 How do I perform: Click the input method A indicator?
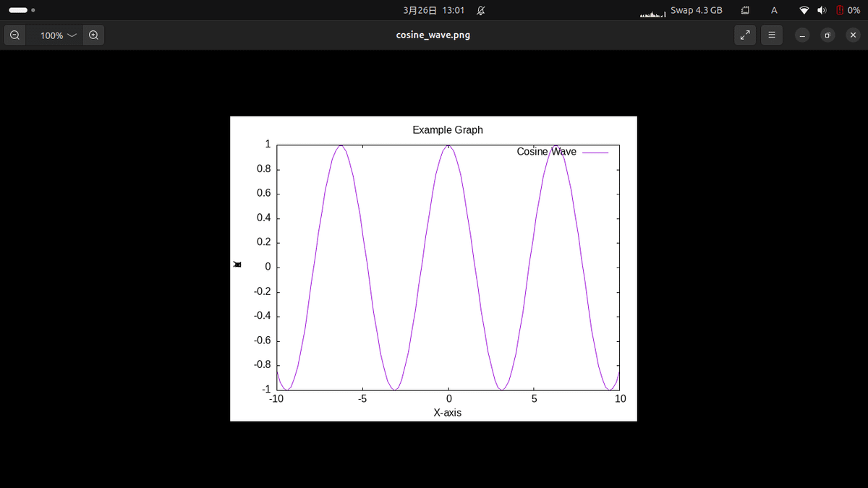pyautogui.click(x=774, y=10)
